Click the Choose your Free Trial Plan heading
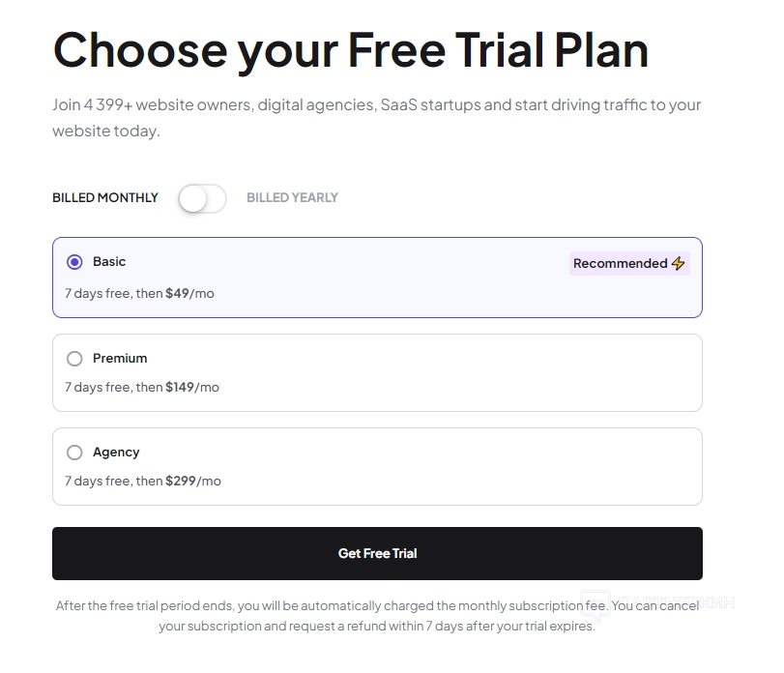The width and height of the screenshot is (784, 673). coord(350,50)
